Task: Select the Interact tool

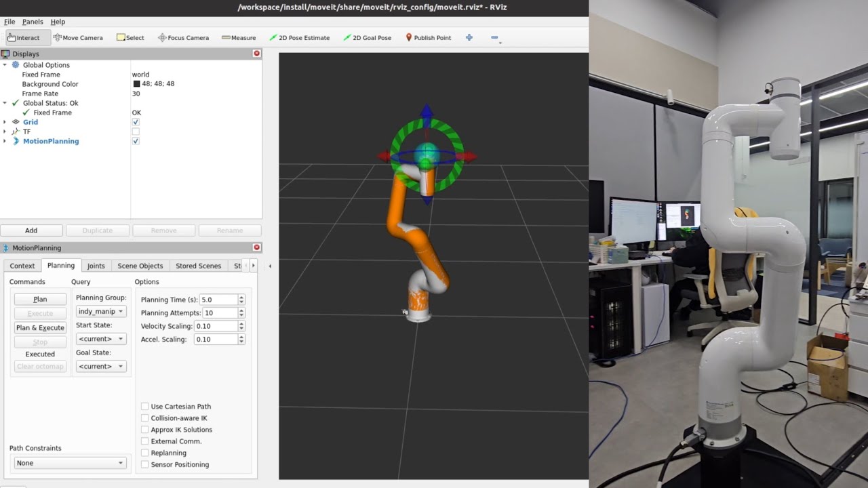Action: pyautogui.click(x=27, y=38)
